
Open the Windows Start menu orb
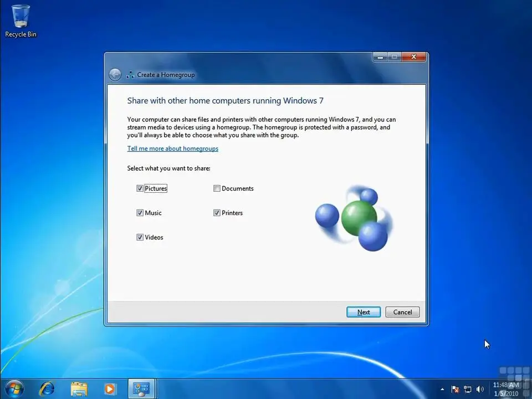14,389
